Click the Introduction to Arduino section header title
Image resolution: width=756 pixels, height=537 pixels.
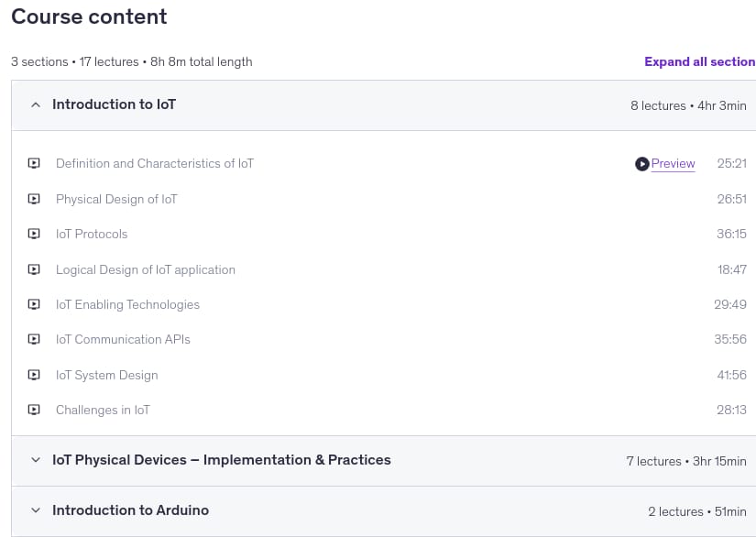131,510
